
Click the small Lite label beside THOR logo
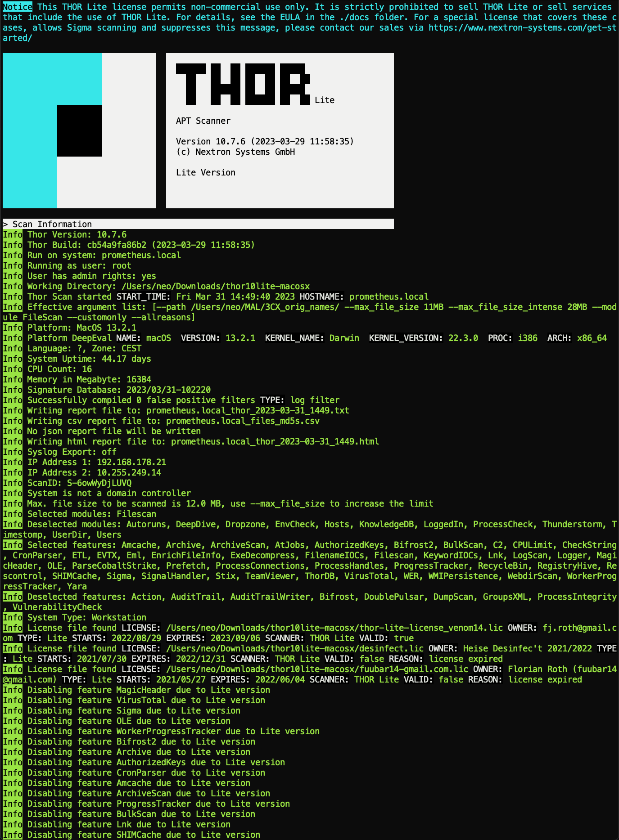(324, 100)
